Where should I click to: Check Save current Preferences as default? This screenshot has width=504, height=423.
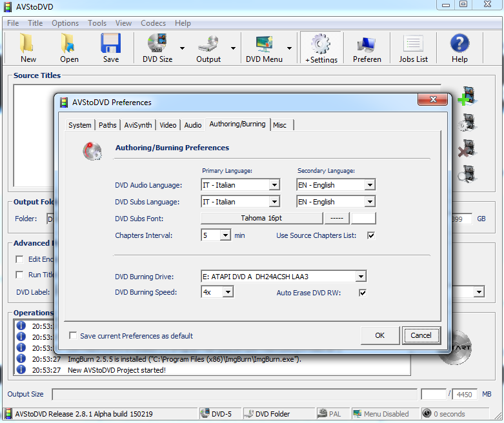pyautogui.click(x=73, y=336)
